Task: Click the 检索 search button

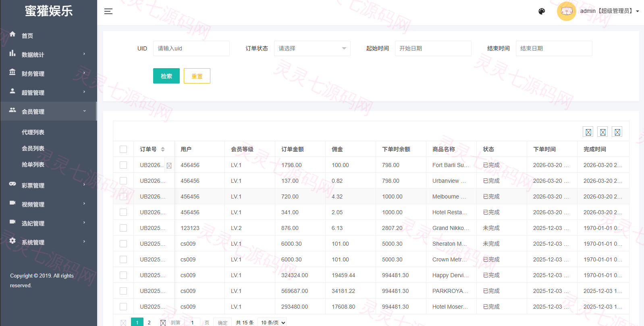Action: 166,76
